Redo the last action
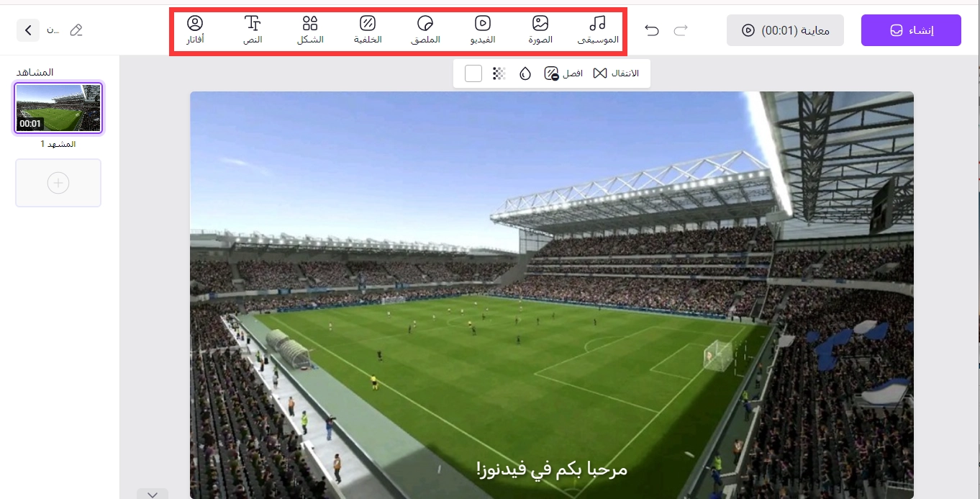 pyautogui.click(x=681, y=30)
